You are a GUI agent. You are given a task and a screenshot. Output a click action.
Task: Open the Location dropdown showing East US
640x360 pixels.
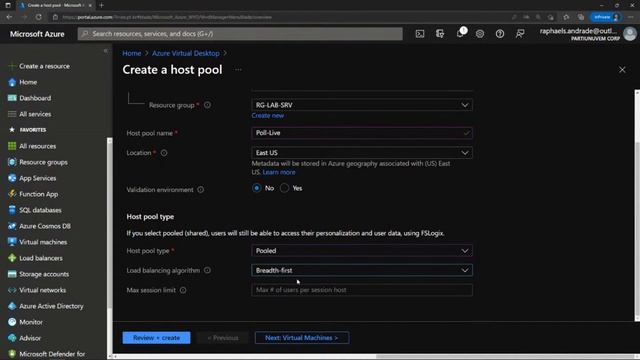click(362, 153)
